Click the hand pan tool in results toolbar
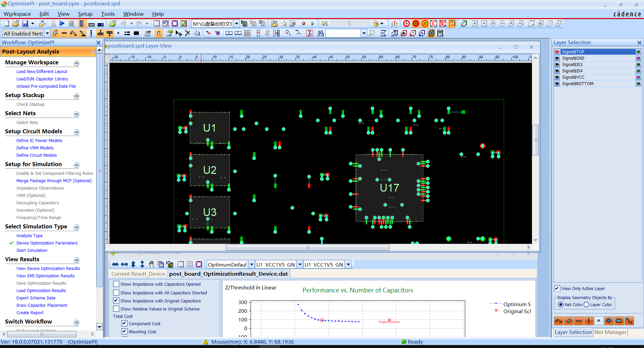This screenshot has width=644, height=348. (x=151, y=264)
